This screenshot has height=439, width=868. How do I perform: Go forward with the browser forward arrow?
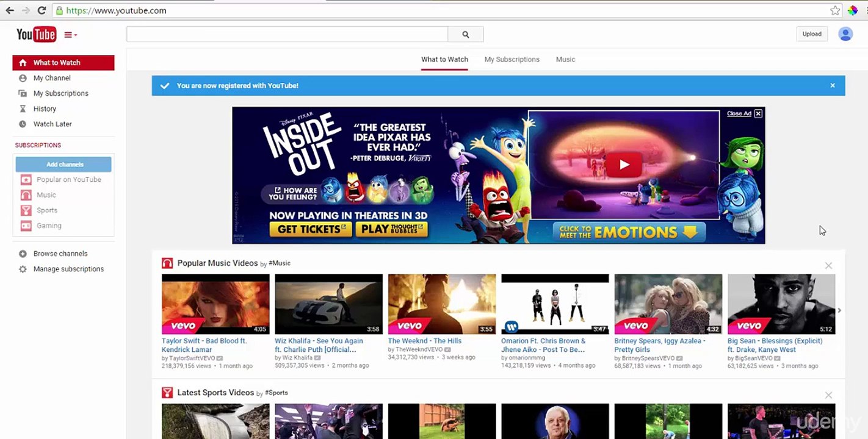tap(26, 10)
